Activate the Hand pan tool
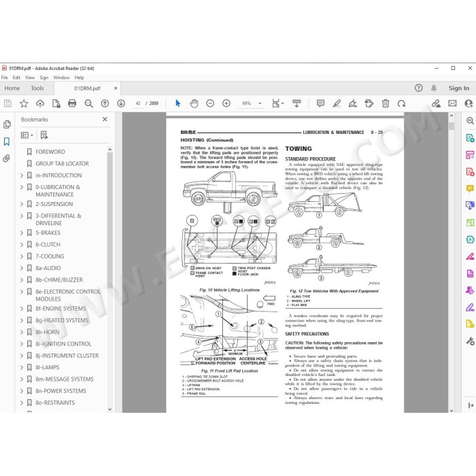This screenshot has height=476, width=476. point(194,103)
